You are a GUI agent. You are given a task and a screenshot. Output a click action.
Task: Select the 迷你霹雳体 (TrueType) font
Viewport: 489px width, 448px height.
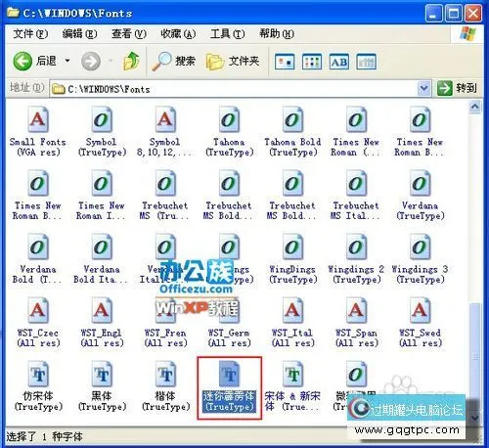(x=229, y=386)
